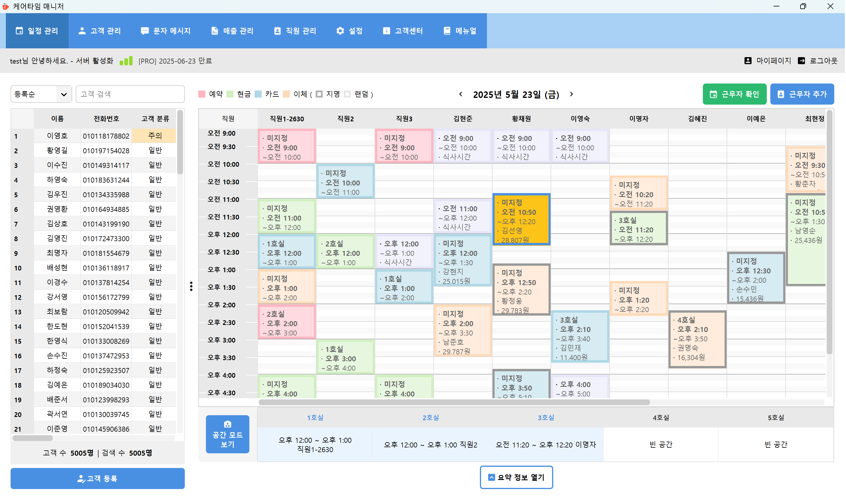This screenshot has height=504, width=846.
Task: Open the 등록순 sorting dropdown
Action: point(41,94)
